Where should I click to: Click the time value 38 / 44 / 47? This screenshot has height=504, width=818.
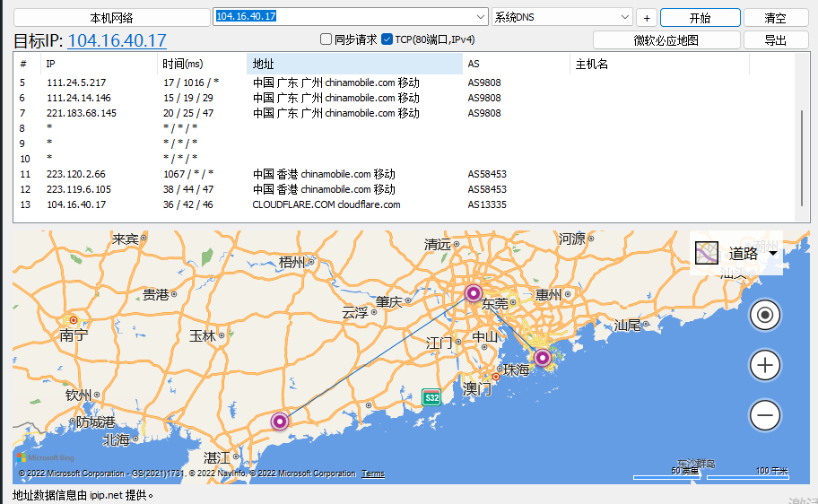tap(188, 189)
